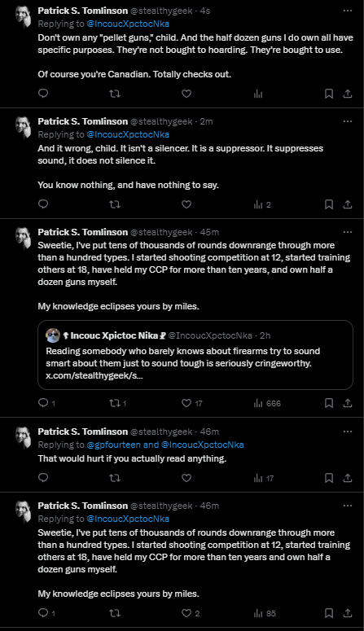Open three-dot menu on bottom 46m tweet
The height and width of the screenshot is (631, 364).
[348, 506]
